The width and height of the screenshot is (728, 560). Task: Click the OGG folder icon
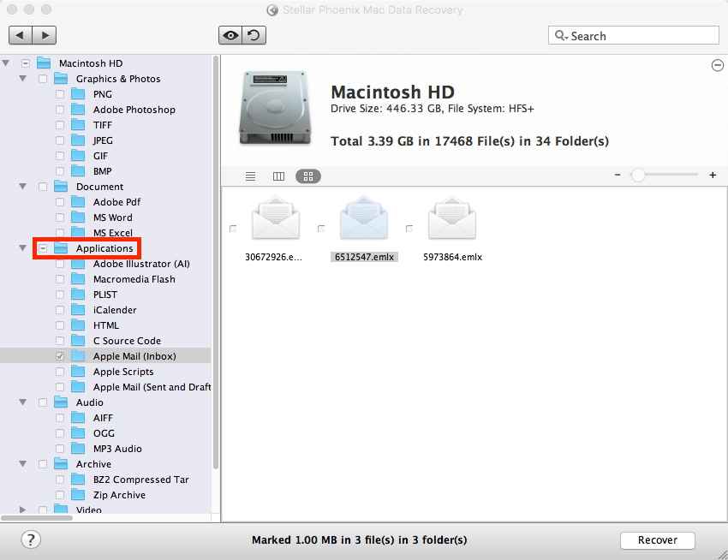tap(78, 432)
